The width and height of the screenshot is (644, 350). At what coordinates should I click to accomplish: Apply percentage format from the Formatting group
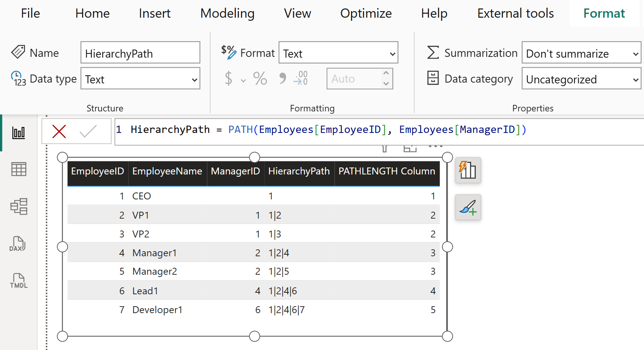coord(260,78)
